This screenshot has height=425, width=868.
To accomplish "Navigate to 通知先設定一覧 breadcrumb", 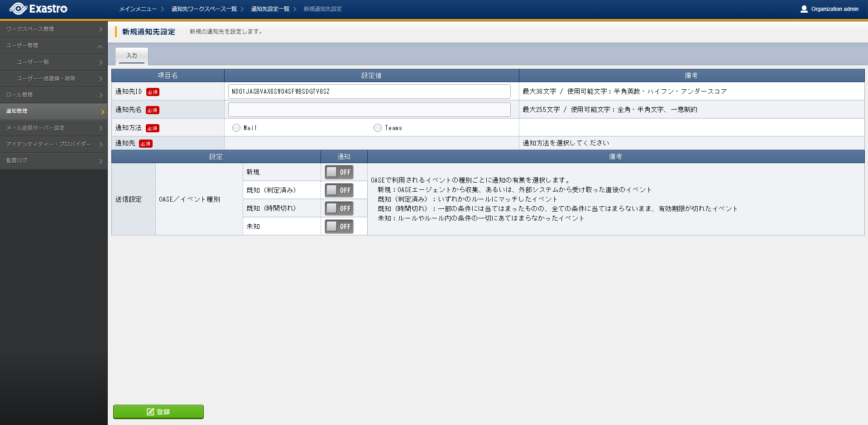I will (x=270, y=9).
